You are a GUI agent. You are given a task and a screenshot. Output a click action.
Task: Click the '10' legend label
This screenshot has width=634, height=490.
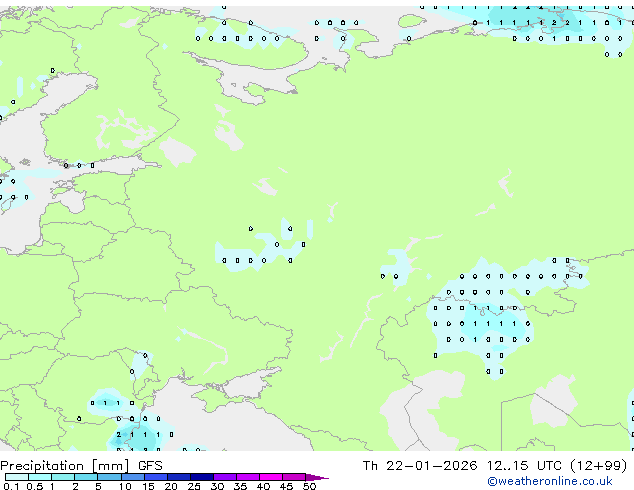125,486
